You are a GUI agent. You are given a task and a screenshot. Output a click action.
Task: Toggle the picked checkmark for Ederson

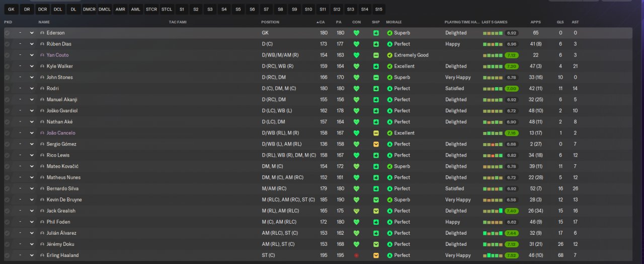(x=7, y=33)
